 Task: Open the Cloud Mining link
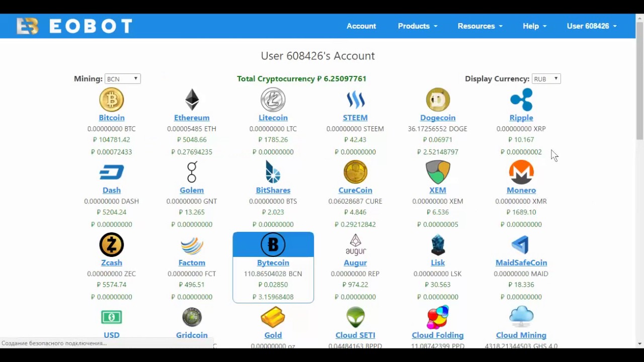click(x=521, y=335)
